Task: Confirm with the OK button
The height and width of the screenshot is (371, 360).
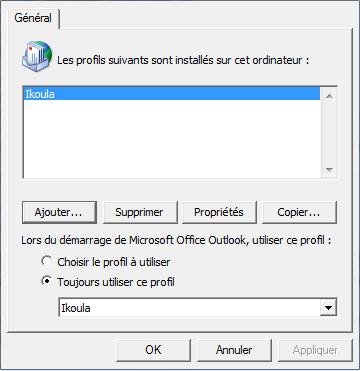Action: (153, 350)
